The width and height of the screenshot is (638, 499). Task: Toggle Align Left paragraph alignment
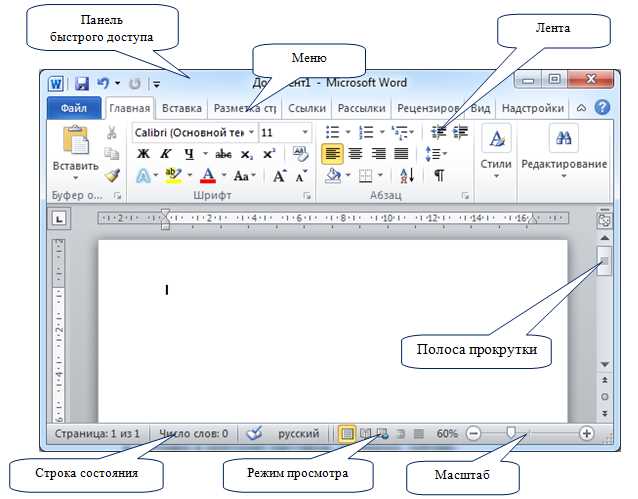pos(332,154)
